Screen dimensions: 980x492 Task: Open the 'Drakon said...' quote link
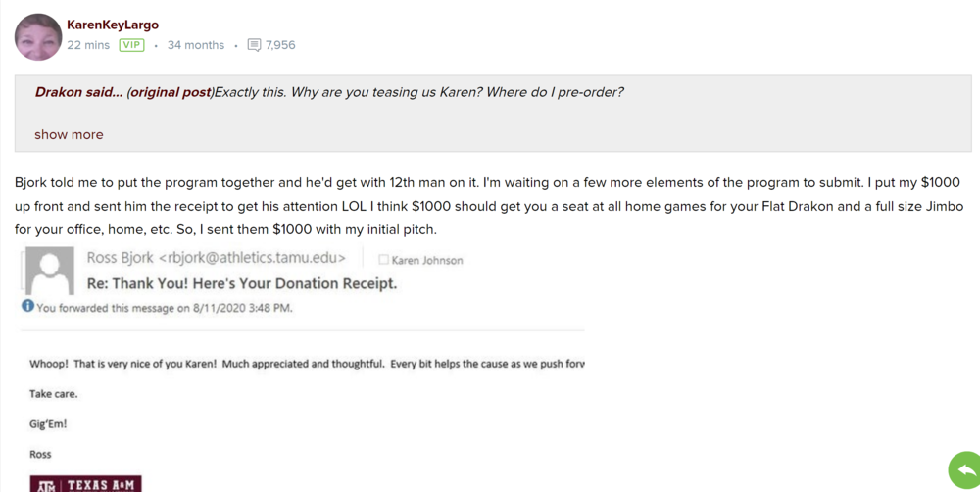[78, 92]
